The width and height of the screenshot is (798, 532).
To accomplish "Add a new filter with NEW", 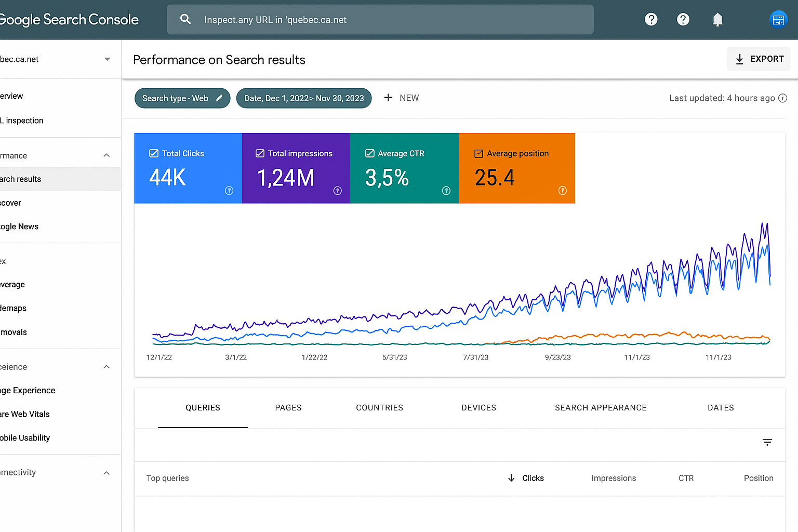I will (x=401, y=98).
